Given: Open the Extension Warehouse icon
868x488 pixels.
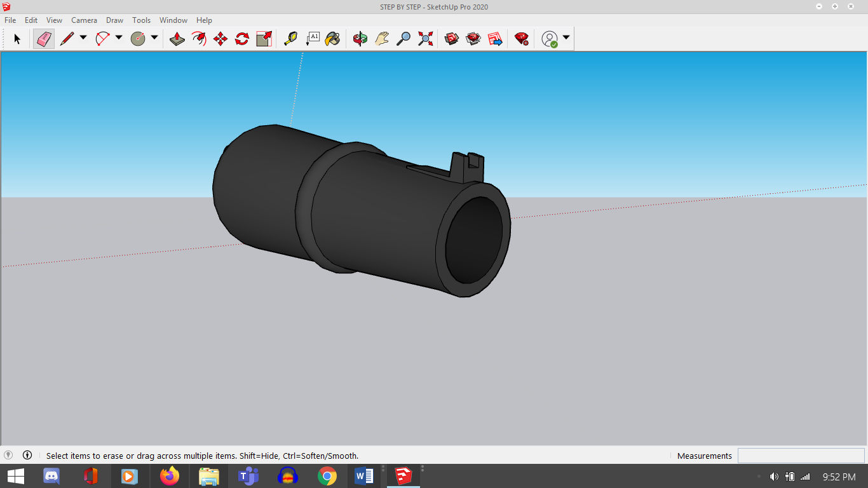Looking at the screenshot, I should (x=473, y=39).
